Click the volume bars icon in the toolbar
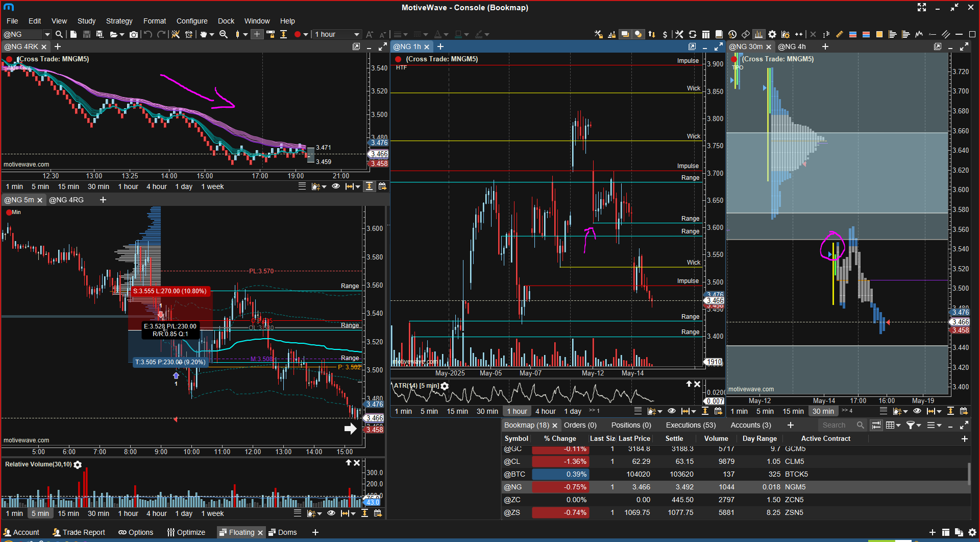980x542 pixels. pyautogui.click(x=759, y=34)
